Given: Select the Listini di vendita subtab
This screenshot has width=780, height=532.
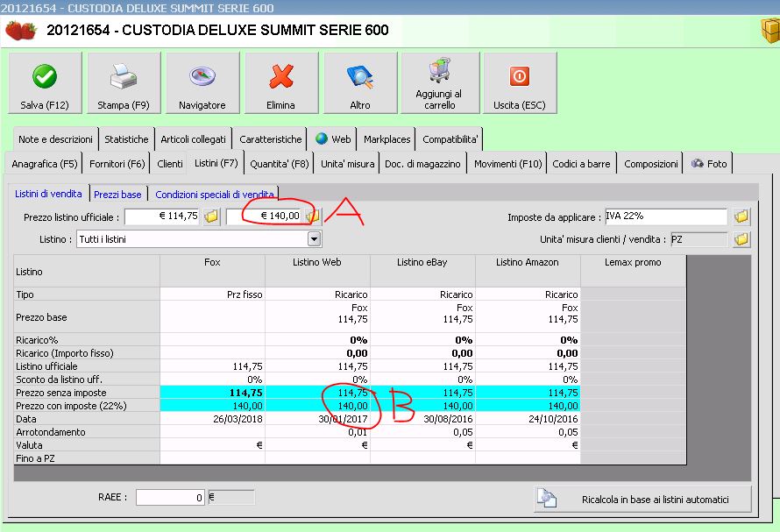Looking at the screenshot, I should pos(48,194).
